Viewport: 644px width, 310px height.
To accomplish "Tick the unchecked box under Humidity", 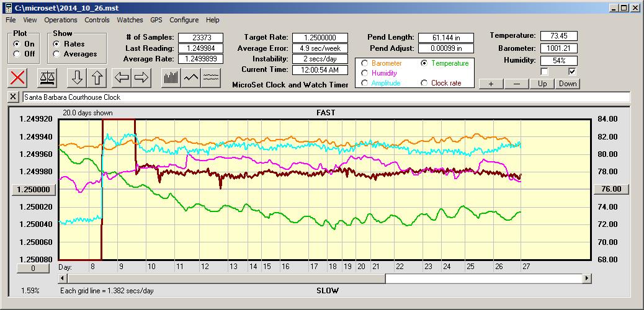I will click(x=544, y=72).
